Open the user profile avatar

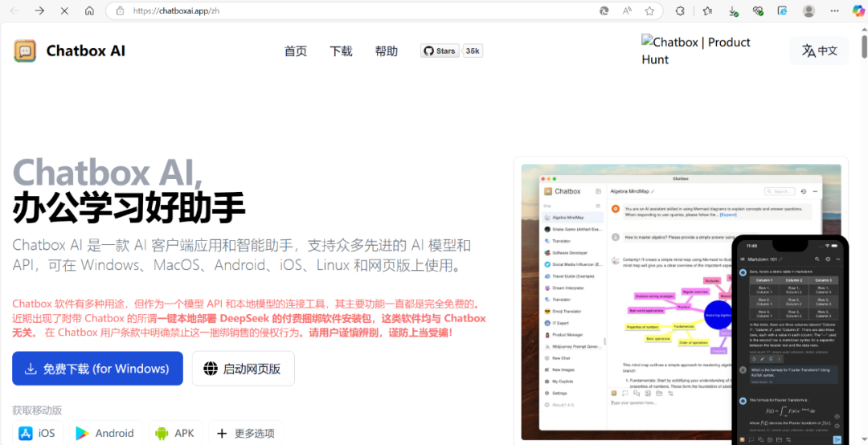click(x=809, y=10)
